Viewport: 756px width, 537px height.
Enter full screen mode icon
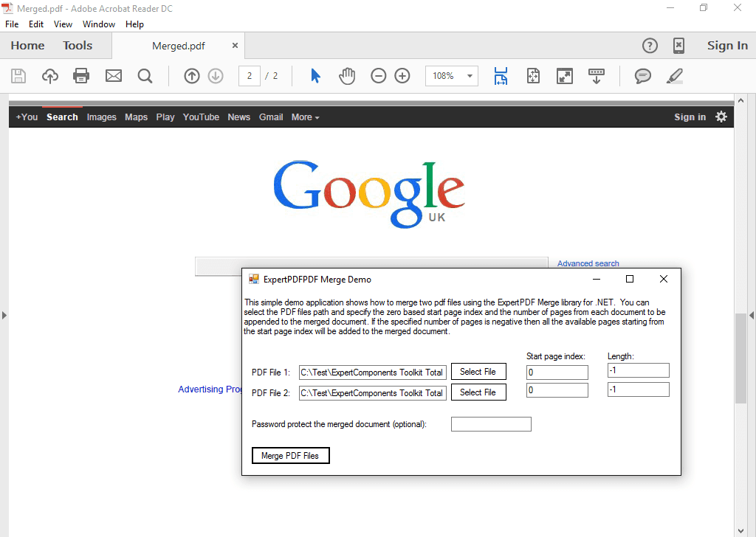coord(565,76)
